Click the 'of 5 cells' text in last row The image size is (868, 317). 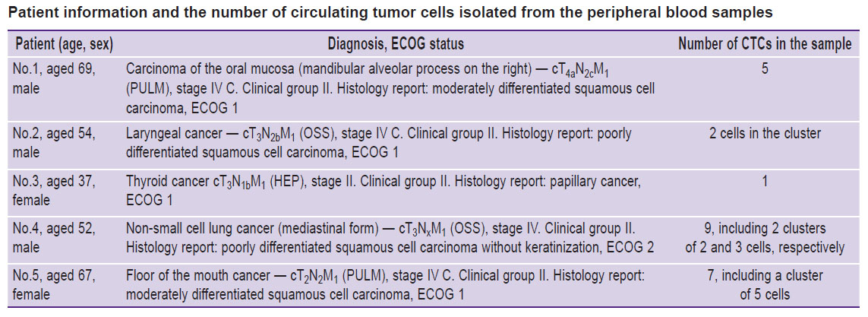pyautogui.click(x=765, y=294)
